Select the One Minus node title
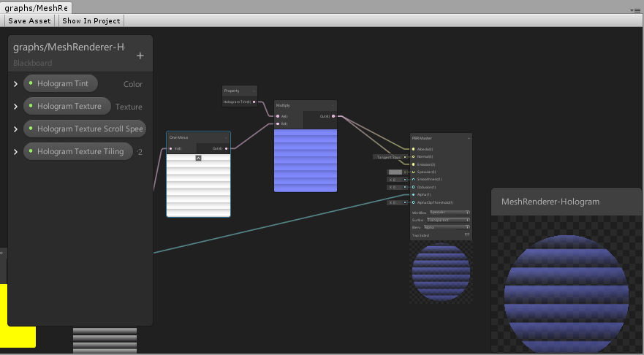The width and height of the screenshot is (644, 355). [x=178, y=137]
